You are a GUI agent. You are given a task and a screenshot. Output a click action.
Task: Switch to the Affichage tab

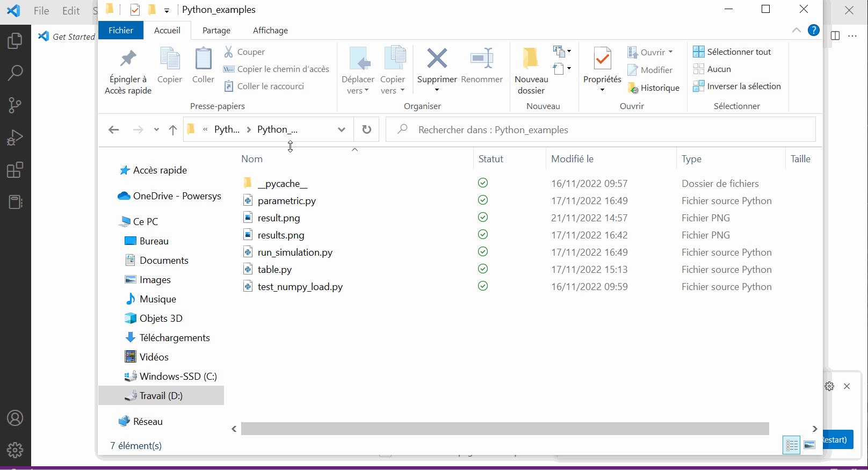270,31
